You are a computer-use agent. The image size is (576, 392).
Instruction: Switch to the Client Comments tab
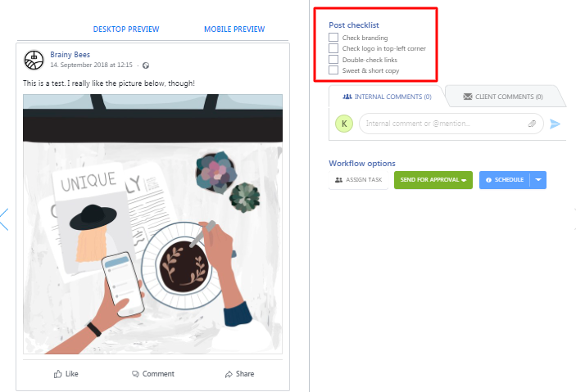pyautogui.click(x=503, y=97)
